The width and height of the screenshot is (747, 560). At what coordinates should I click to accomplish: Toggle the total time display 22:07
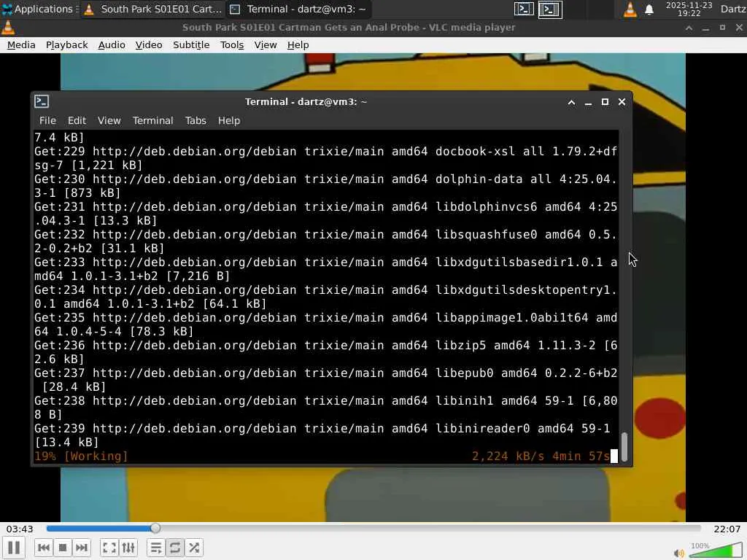click(727, 529)
